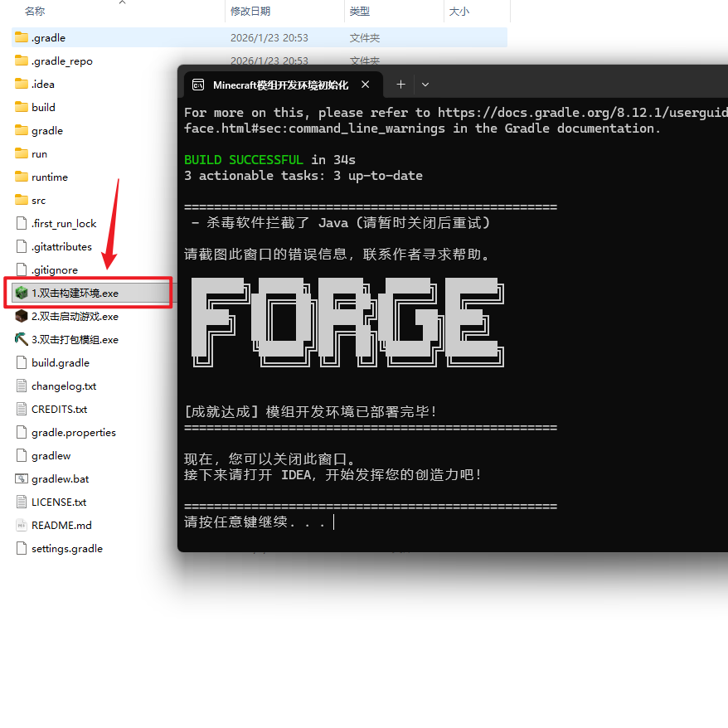Select the gradlew.bat file name
Screen dimensions: 728x728
point(61,479)
